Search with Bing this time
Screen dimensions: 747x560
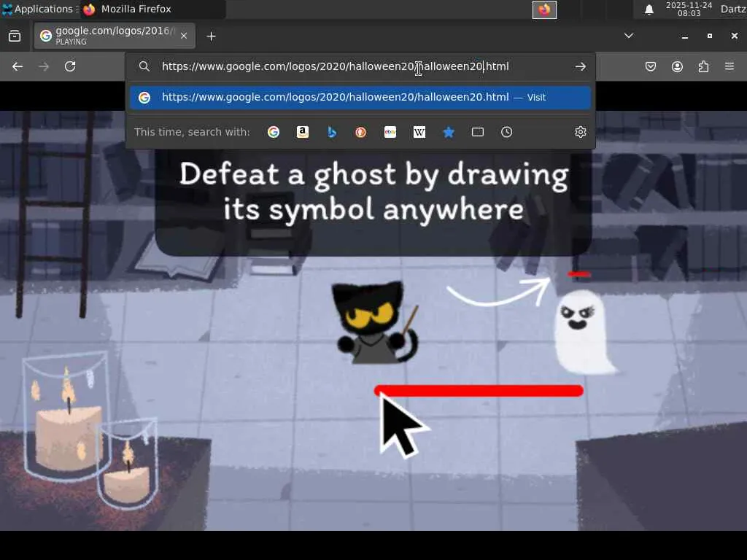pos(332,132)
